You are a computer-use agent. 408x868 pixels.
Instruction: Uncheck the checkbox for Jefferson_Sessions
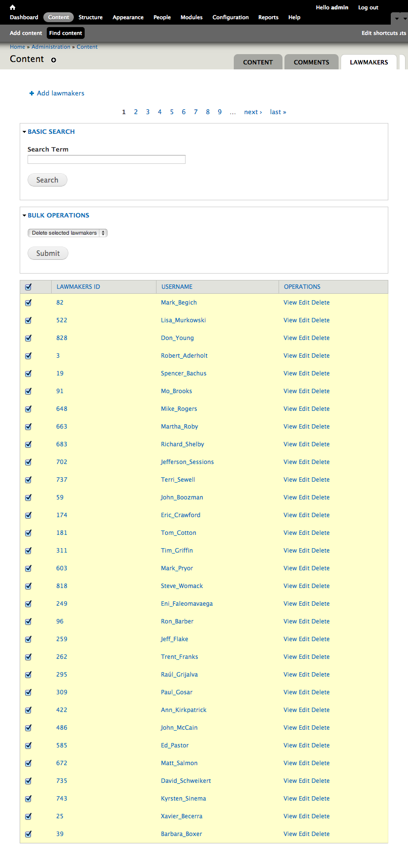28,462
